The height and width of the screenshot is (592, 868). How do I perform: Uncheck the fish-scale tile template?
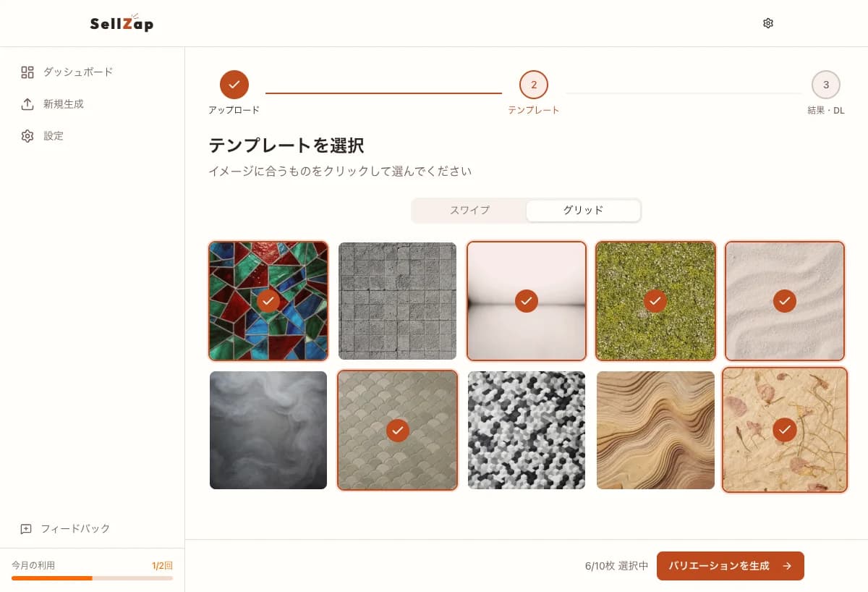pyautogui.click(x=397, y=430)
